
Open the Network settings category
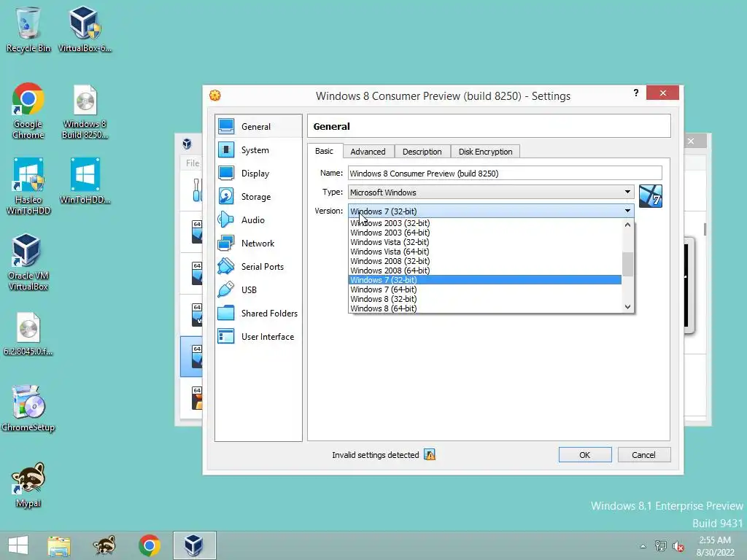[258, 244]
